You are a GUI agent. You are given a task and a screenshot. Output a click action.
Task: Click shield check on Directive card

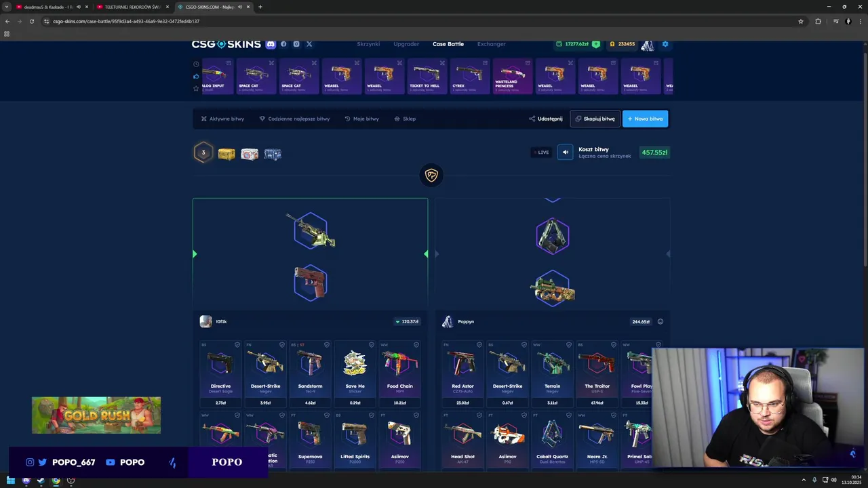237,345
